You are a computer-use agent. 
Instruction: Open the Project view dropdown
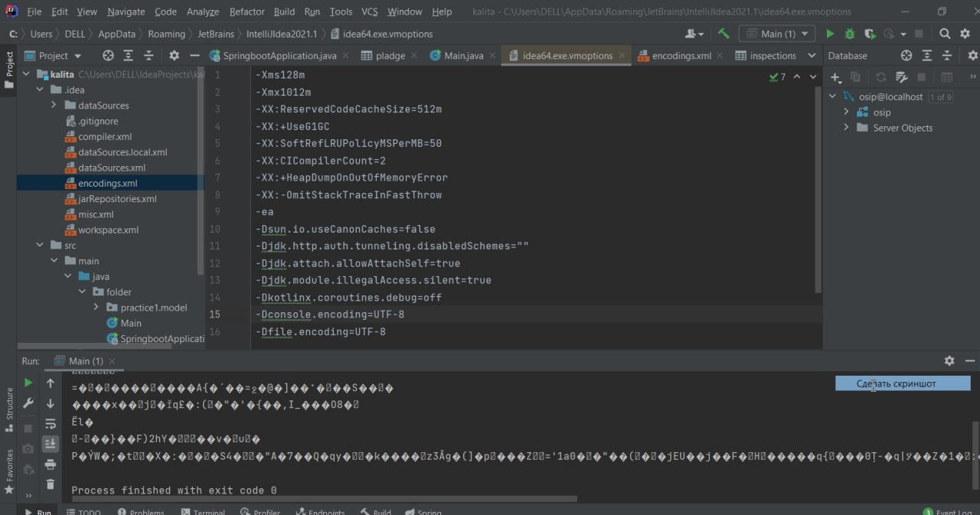point(54,55)
